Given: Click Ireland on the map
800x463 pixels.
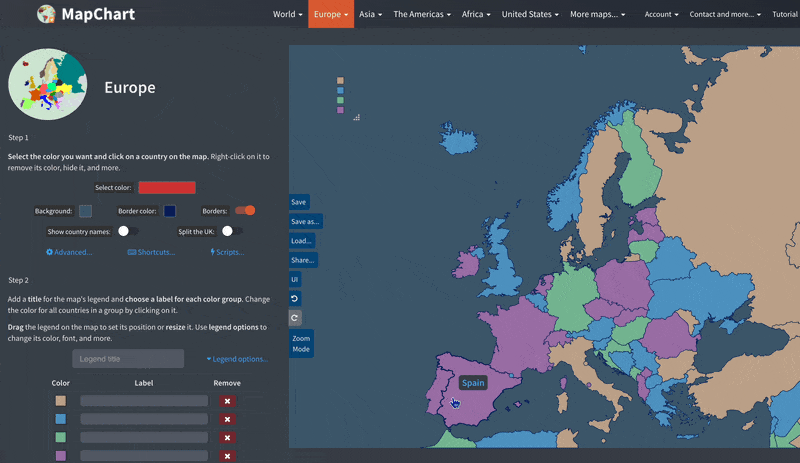Looking at the screenshot, I should pyautogui.click(x=465, y=263).
